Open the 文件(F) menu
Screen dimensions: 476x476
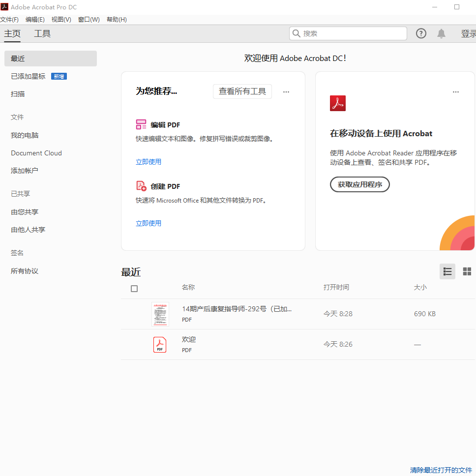(x=9, y=20)
